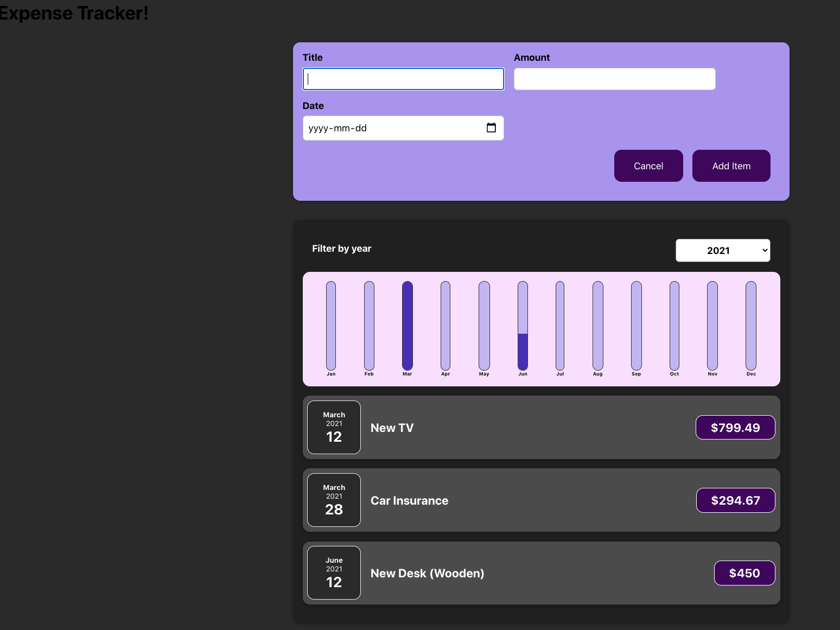Screen dimensions: 840x630
Task: Select the New TV expense title
Action: [392, 428]
